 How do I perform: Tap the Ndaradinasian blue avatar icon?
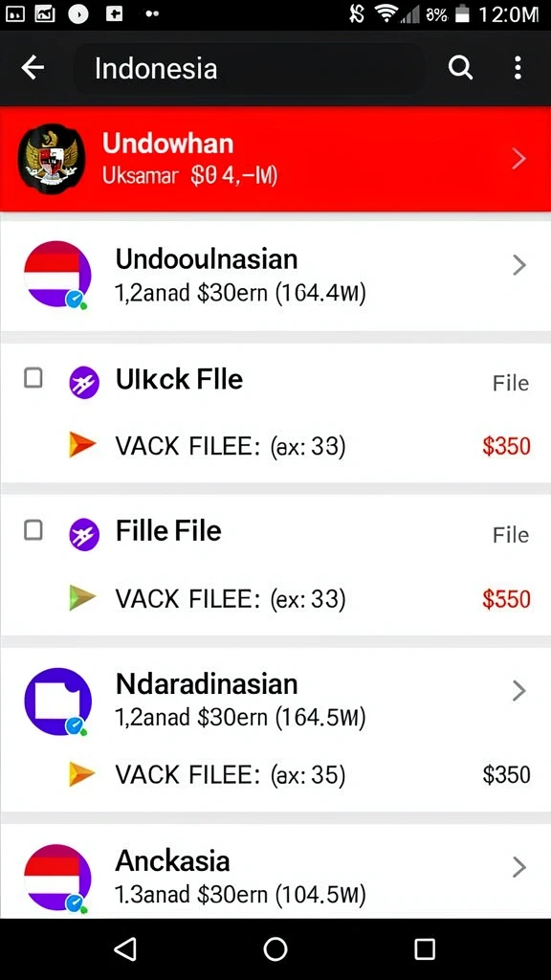[57, 702]
